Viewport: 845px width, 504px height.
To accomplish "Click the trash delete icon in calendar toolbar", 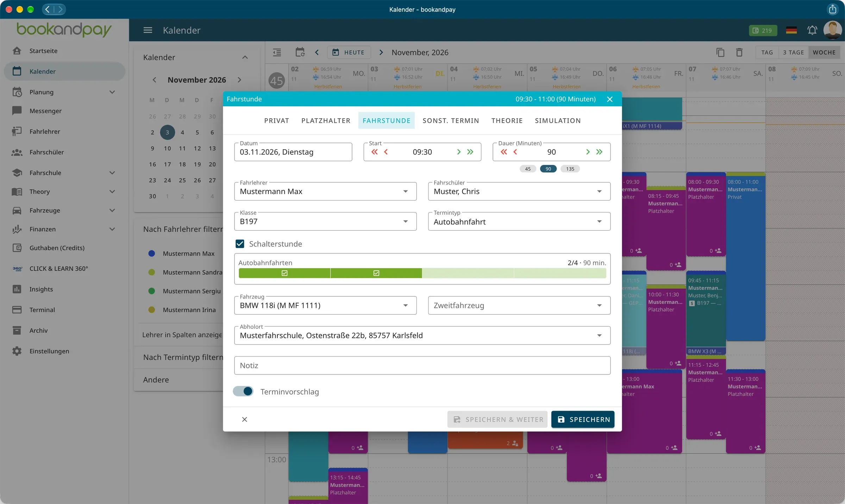I will click(x=739, y=52).
